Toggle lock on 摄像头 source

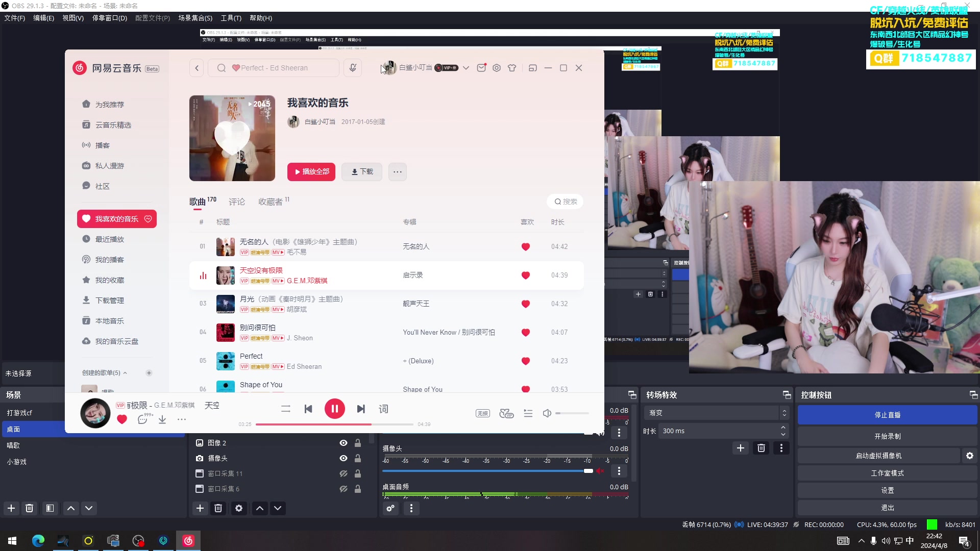[358, 458]
